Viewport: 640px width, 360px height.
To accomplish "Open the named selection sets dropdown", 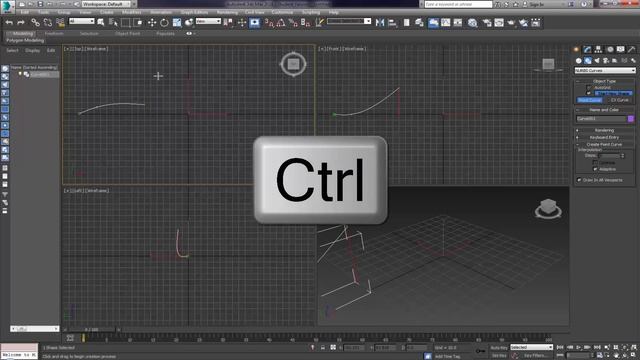I will (349, 21).
